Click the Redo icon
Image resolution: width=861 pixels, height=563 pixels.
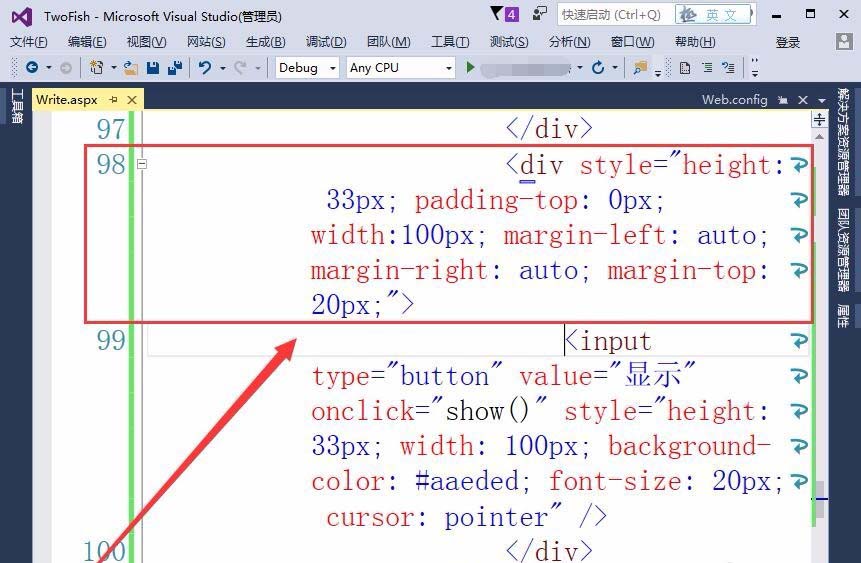tap(240, 68)
